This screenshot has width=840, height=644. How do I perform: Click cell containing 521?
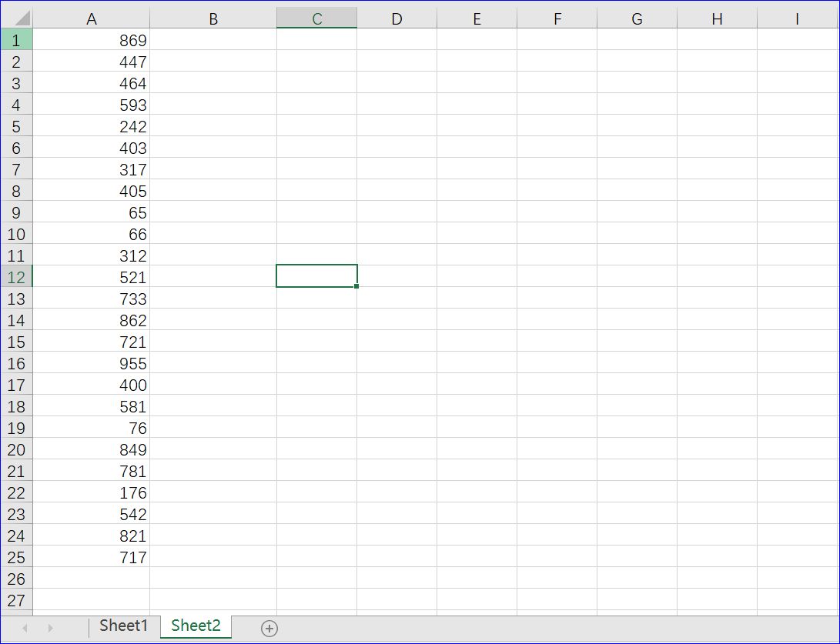pos(91,277)
